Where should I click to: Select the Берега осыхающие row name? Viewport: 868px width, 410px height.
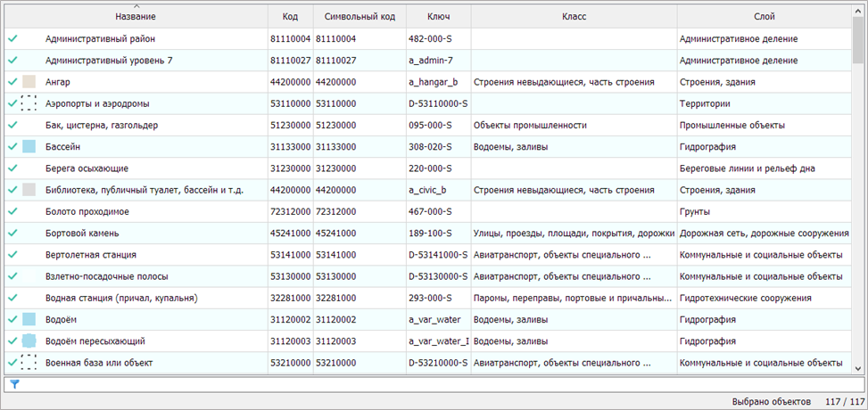click(87, 168)
